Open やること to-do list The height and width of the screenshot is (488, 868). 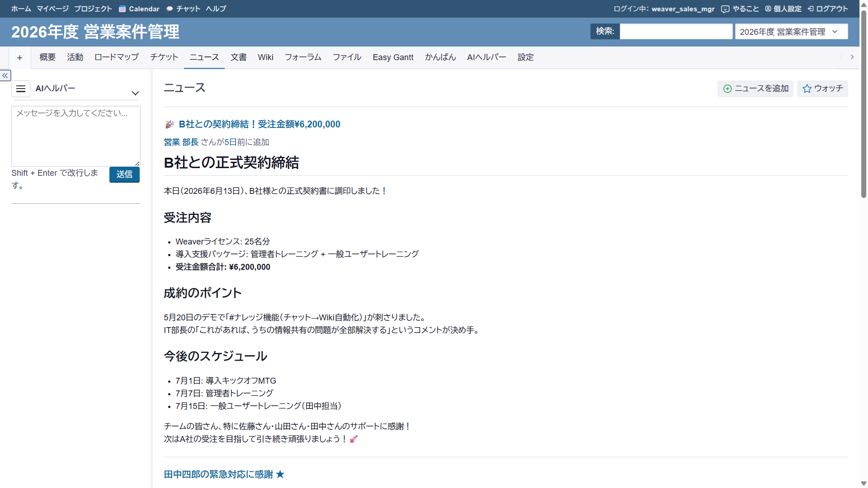point(740,9)
